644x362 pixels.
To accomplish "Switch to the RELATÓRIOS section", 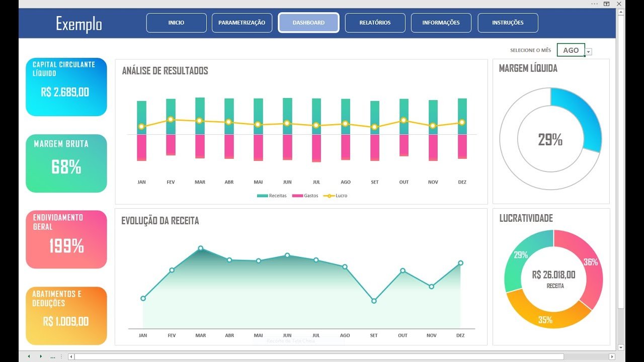I will pyautogui.click(x=374, y=23).
